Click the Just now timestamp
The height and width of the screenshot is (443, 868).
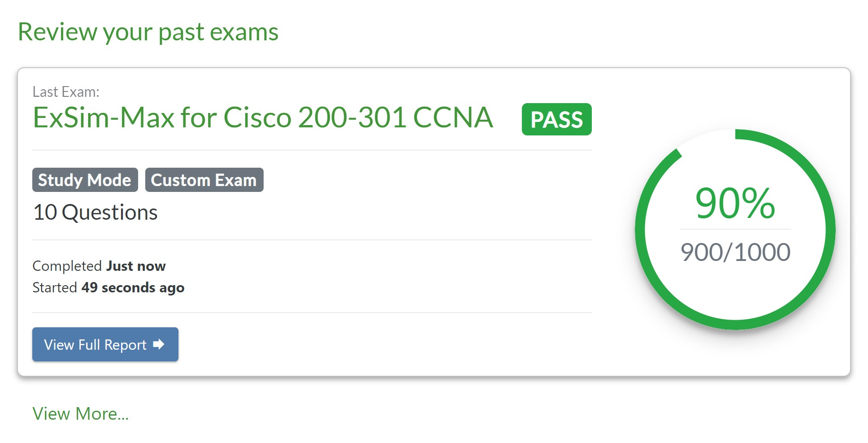pos(136,266)
